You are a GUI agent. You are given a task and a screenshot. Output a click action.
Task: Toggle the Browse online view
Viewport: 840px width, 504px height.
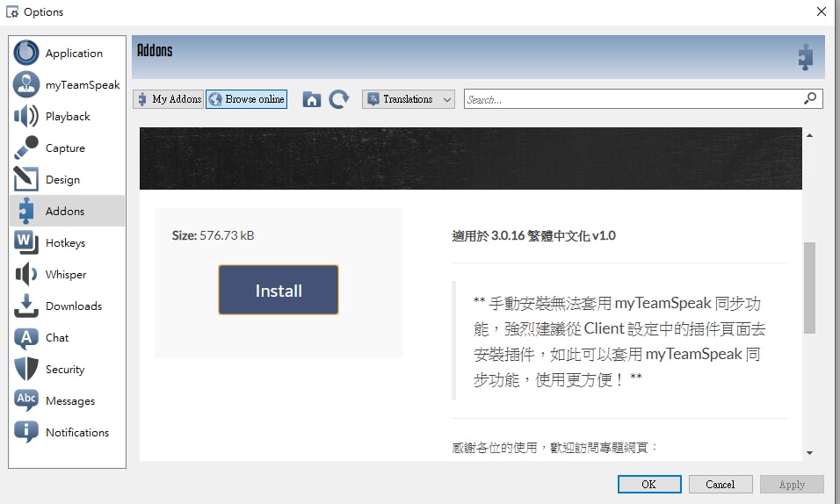pyautogui.click(x=247, y=99)
